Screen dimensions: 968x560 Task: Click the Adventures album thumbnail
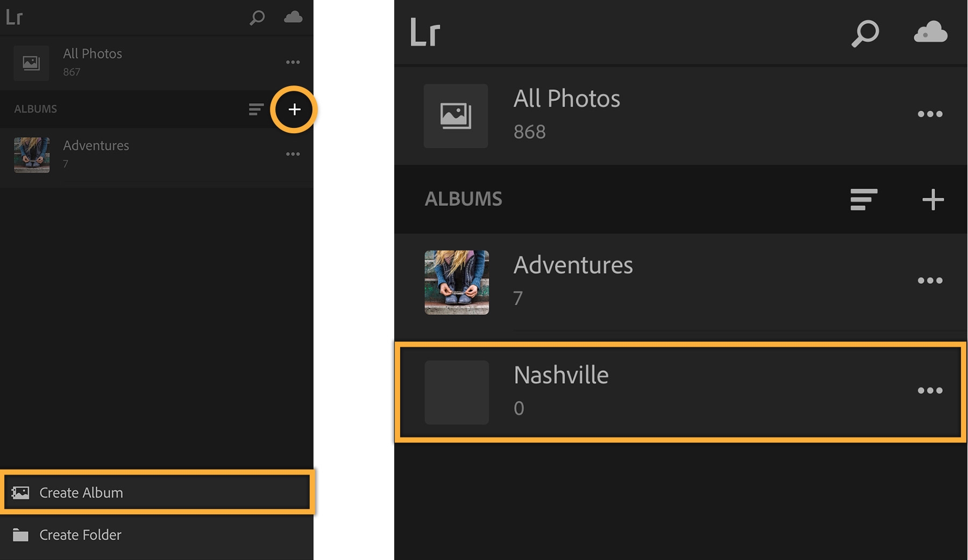tap(456, 283)
